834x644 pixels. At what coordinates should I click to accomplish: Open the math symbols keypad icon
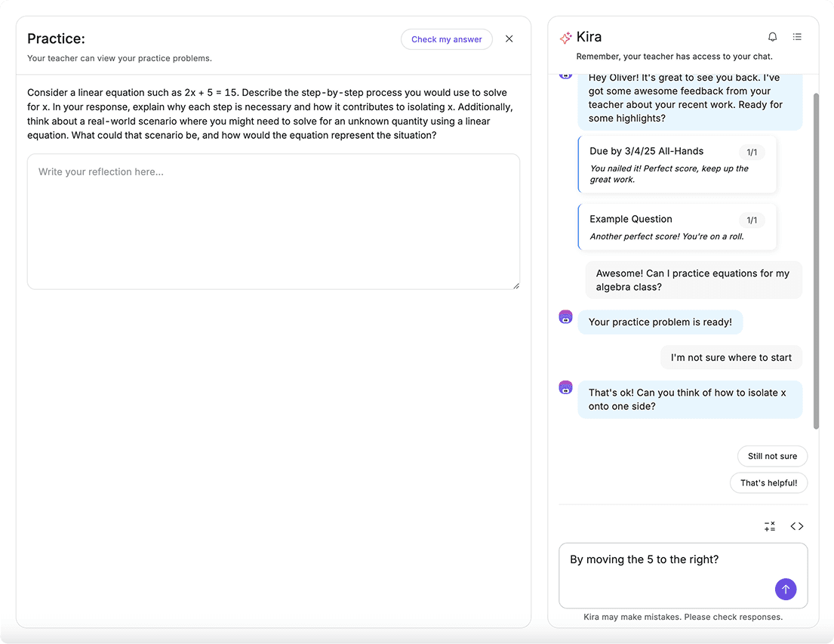(x=770, y=526)
